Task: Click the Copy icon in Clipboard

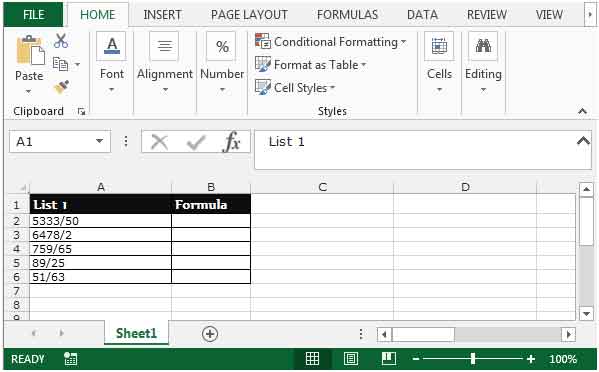Action: [x=60, y=64]
